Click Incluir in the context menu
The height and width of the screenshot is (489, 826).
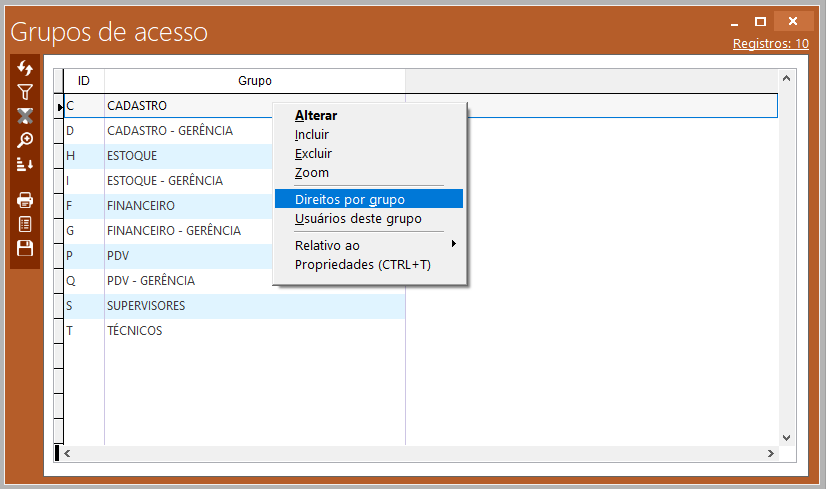pyautogui.click(x=312, y=134)
